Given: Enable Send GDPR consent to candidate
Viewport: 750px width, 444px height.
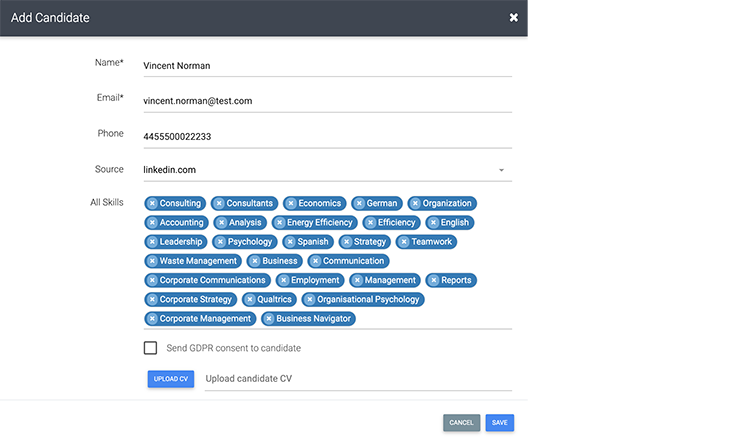Looking at the screenshot, I should (x=150, y=348).
